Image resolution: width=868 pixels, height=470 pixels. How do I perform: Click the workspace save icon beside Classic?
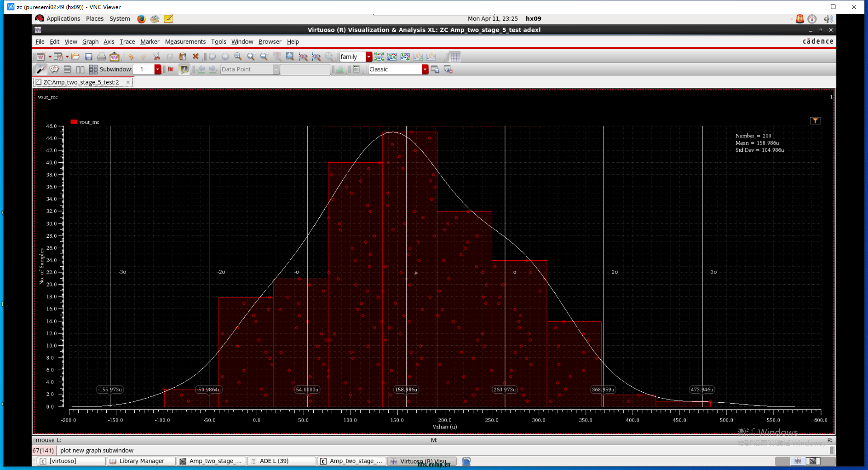click(x=435, y=69)
